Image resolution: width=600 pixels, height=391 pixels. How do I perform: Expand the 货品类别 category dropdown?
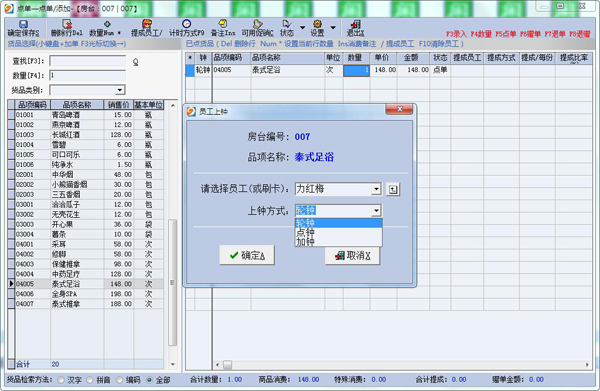(120, 90)
